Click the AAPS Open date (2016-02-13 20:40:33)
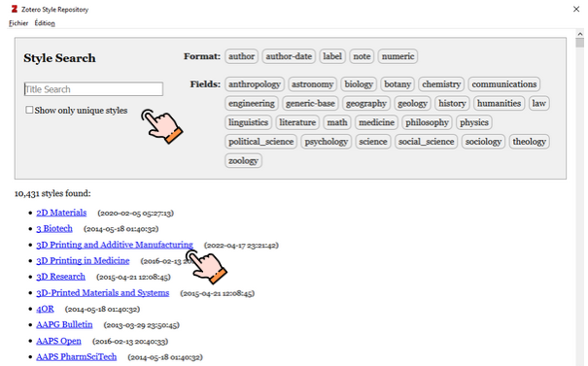 coord(130,342)
